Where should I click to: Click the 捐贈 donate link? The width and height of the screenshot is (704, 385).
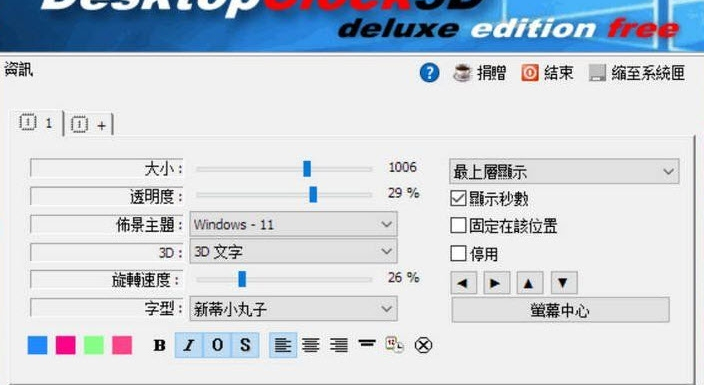[x=491, y=73]
